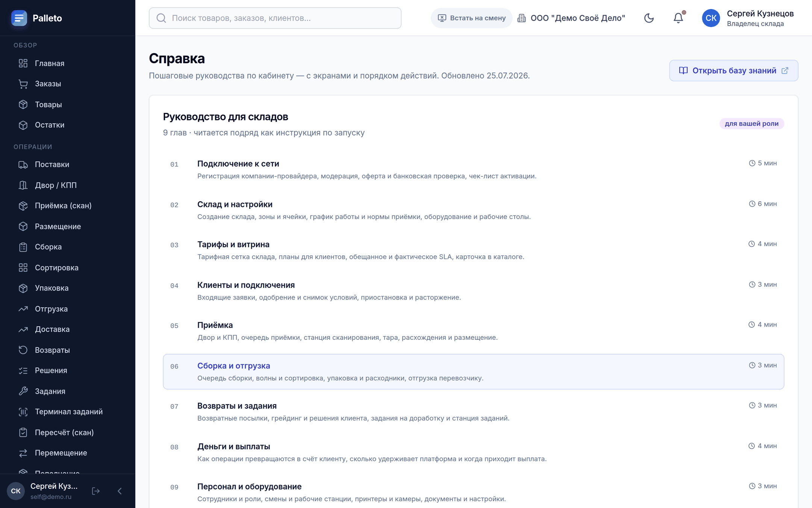Click the Открыть базу знаний button

733,71
